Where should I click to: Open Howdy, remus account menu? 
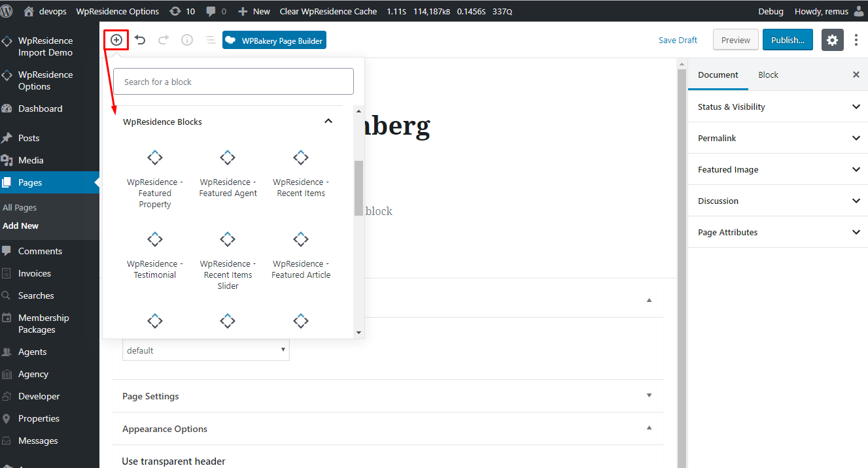click(828, 11)
